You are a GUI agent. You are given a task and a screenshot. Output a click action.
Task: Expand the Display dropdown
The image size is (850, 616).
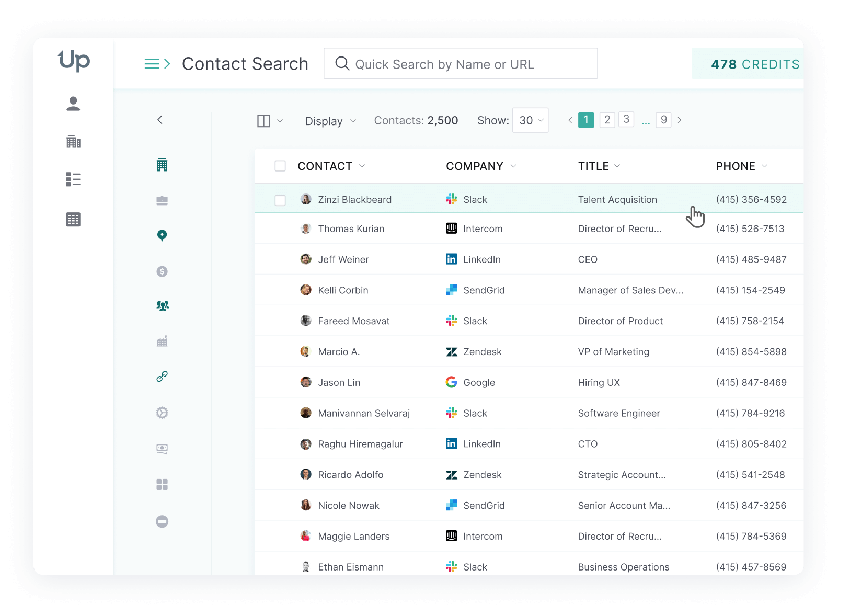[330, 121]
